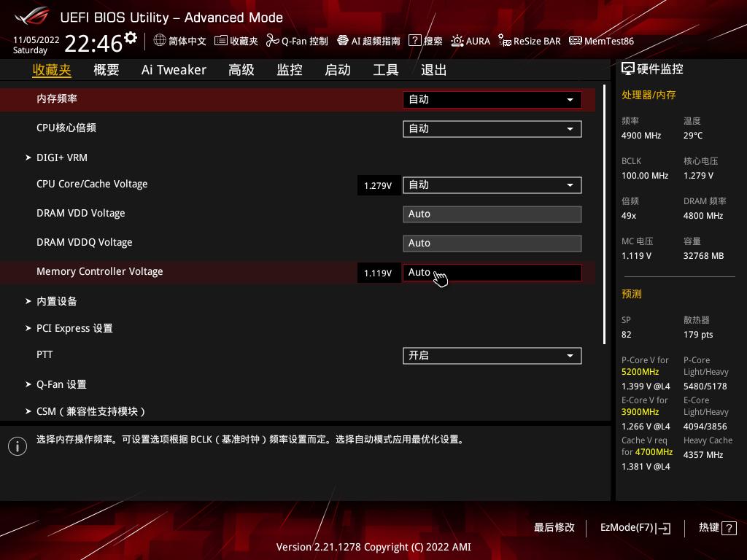Open the CPU核心倍频 ratio dropdown
Screen dimensions: 747x560
click(492, 128)
